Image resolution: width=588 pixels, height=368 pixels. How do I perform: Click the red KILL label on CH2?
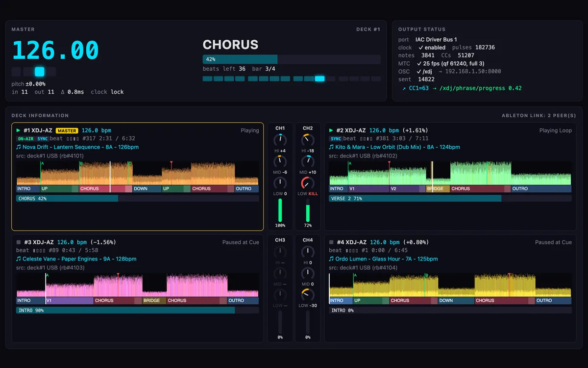(314, 194)
